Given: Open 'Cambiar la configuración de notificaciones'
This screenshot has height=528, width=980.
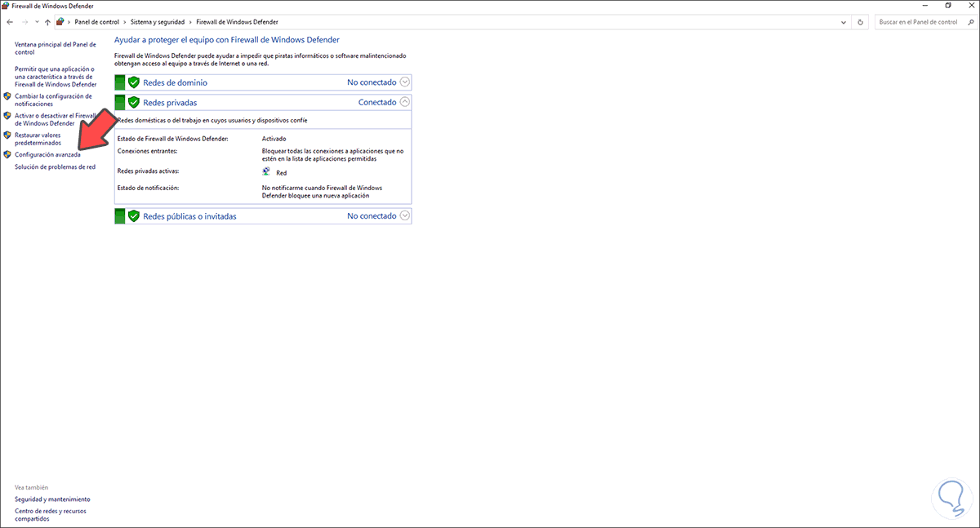Looking at the screenshot, I should [53, 100].
